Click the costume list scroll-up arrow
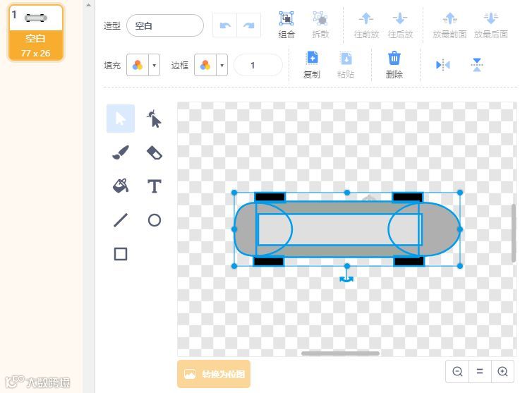The height and width of the screenshot is (393, 532). (x=88, y=5)
